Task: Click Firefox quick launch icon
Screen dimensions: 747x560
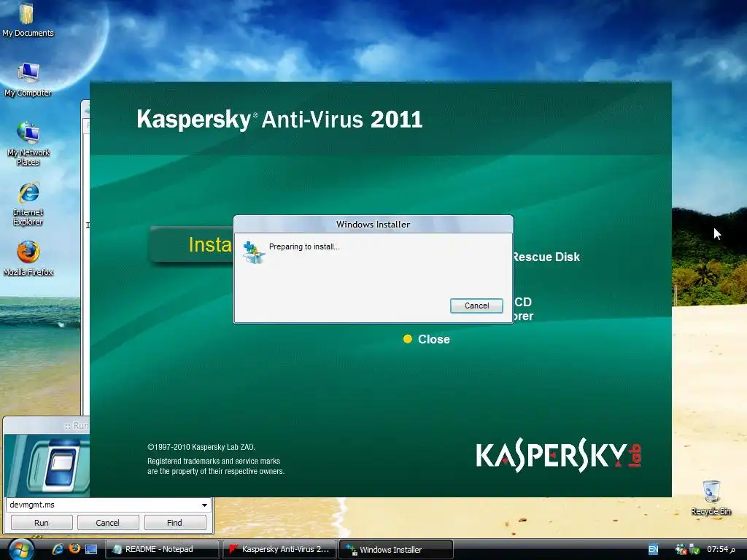Action: pos(74,548)
